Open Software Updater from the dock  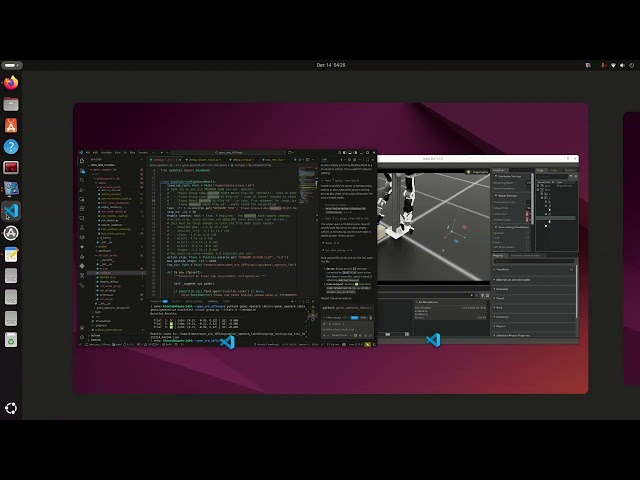tap(11, 233)
